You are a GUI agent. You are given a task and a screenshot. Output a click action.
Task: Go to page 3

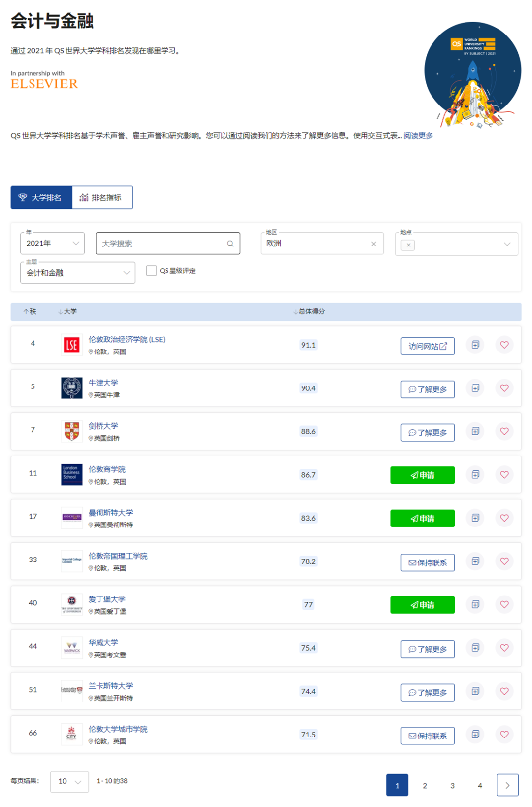point(452,785)
